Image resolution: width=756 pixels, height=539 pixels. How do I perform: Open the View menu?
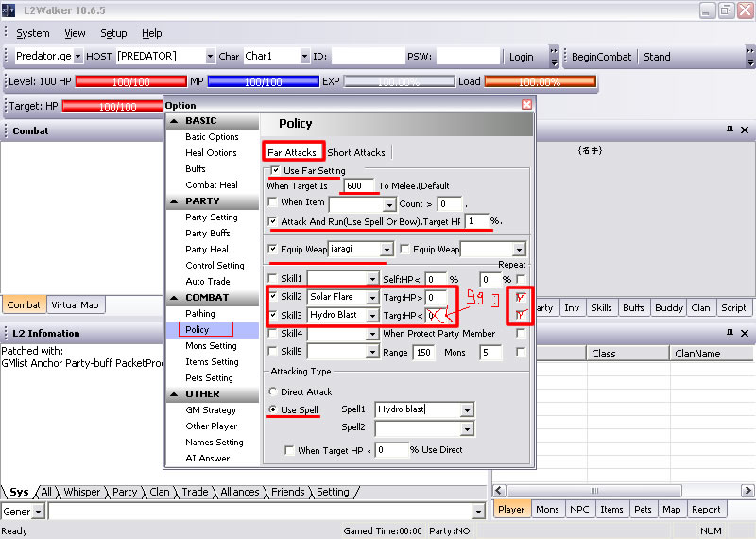pos(75,33)
